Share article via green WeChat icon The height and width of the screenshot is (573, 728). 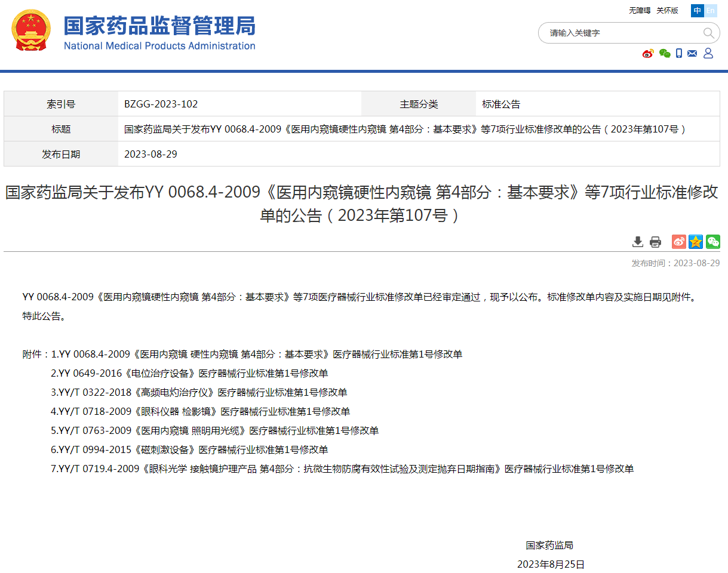(x=713, y=242)
